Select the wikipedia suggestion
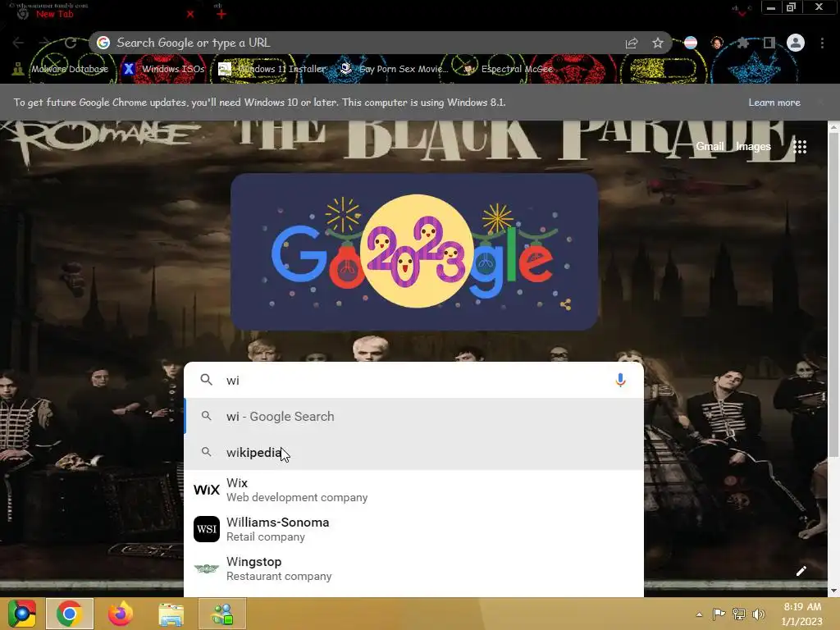Screen dimensions: 840x630 tap(413, 452)
